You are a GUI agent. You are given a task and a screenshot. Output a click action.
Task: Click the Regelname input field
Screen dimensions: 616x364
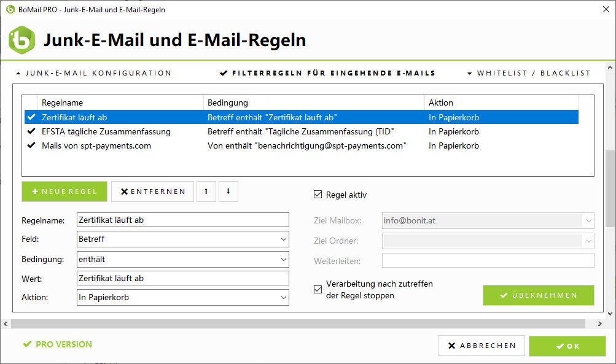(182, 220)
